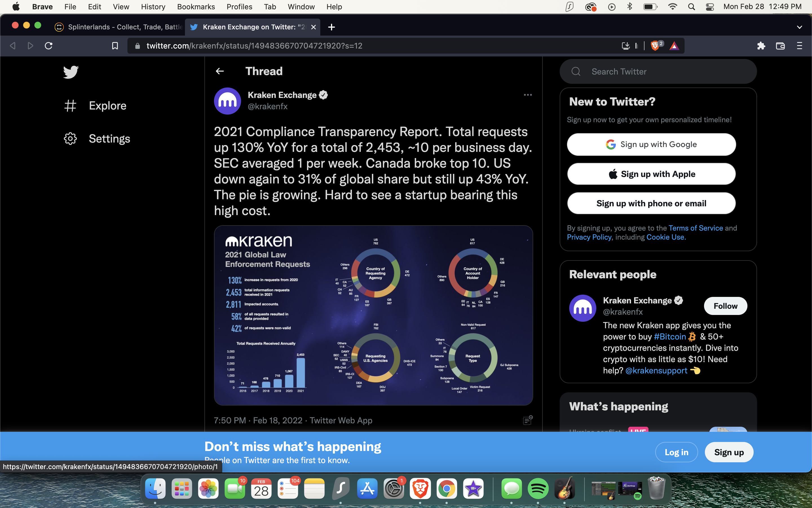Open the Bookmarks menu
Viewport: 812px width, 508px height.
(x=196, y=7)
